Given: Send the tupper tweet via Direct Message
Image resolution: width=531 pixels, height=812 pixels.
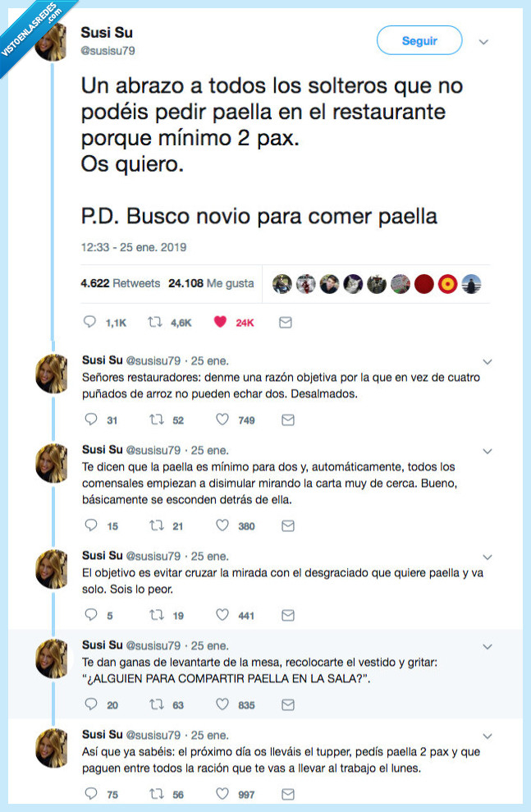Looking at the screenshot, I should tap(287, 794).
